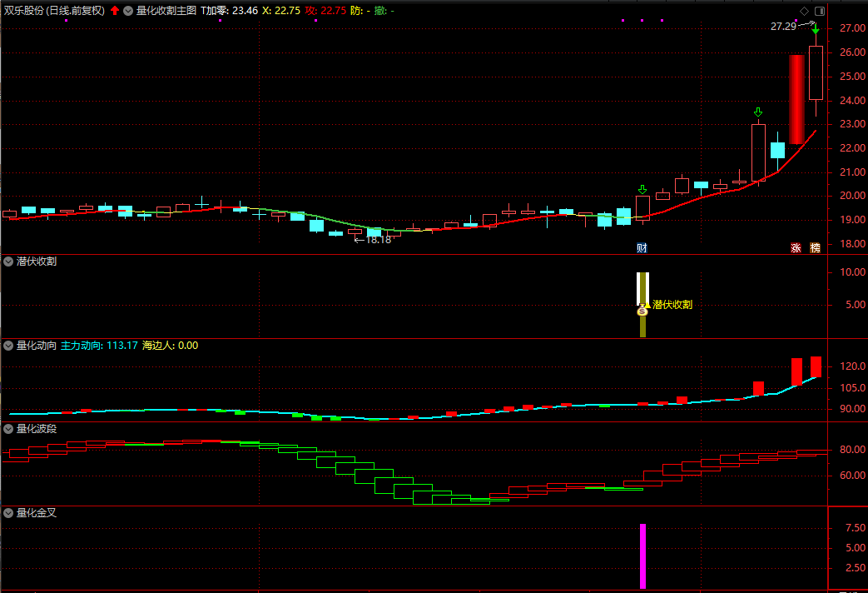Click the cyan candle near 22.00
This screenshot has height=593, width=868.
coord(778,150)
